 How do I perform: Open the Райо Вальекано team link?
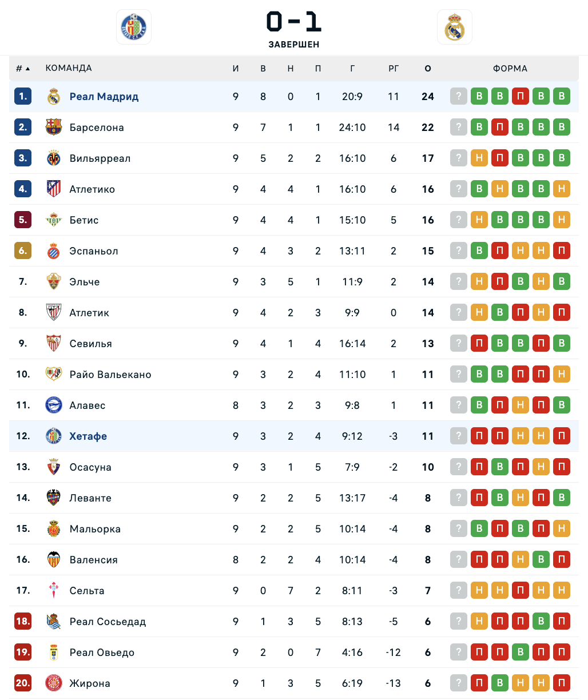(x=110, y=375)
